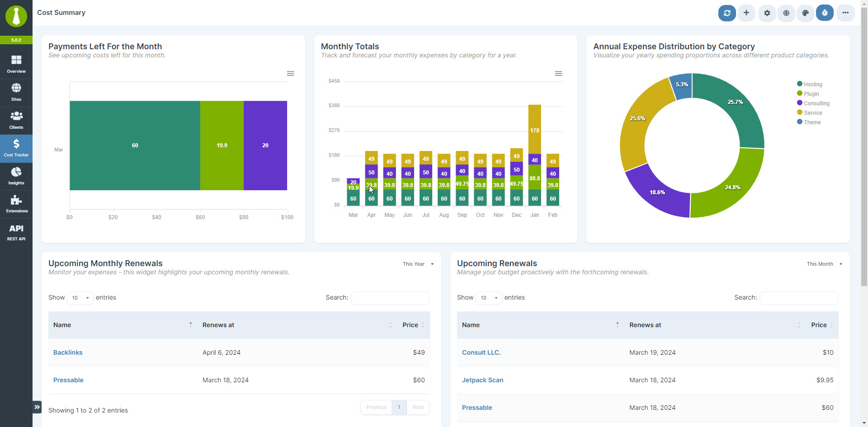Click the 19.9 plugin bar segment
The image size is (868, 427).
tap(222, 145)
